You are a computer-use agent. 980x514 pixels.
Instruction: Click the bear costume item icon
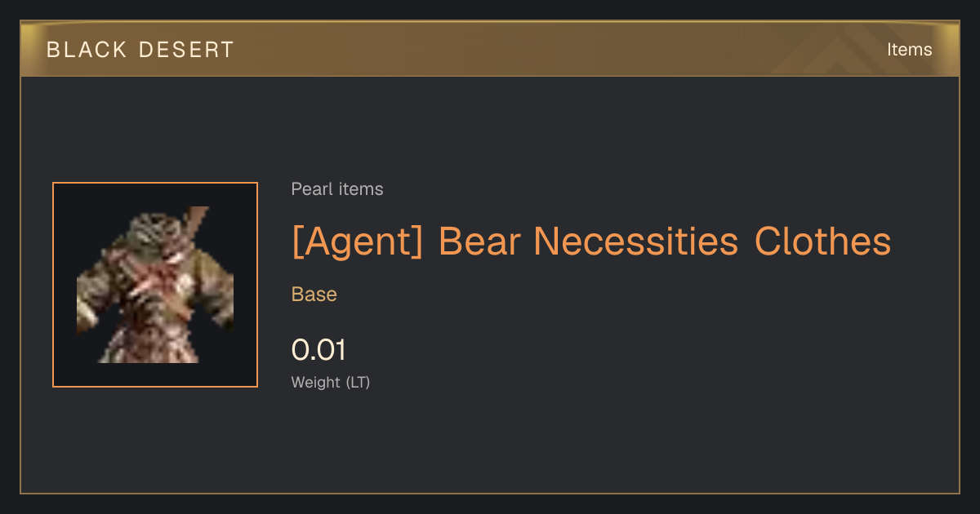point(155,285)
